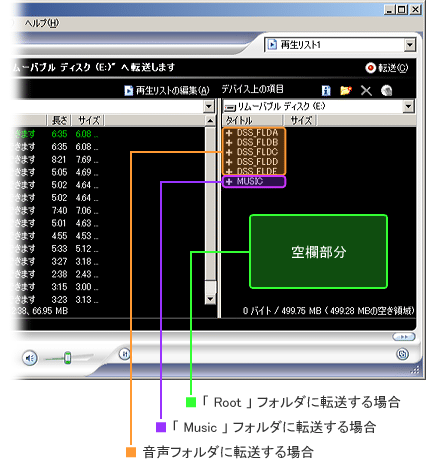
Task: Open the ヘルプ(H) menu
Action: tap(42, 23)
